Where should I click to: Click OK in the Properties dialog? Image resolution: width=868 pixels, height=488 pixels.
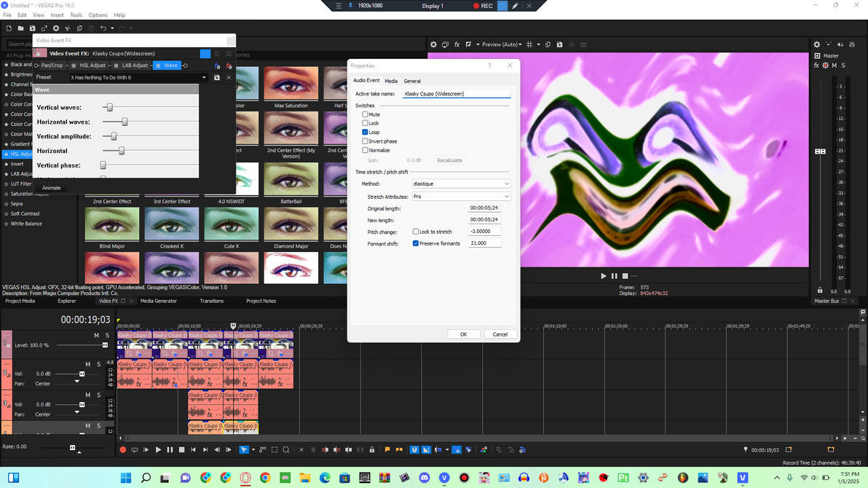pyautogui.click(x=463, y=334)
